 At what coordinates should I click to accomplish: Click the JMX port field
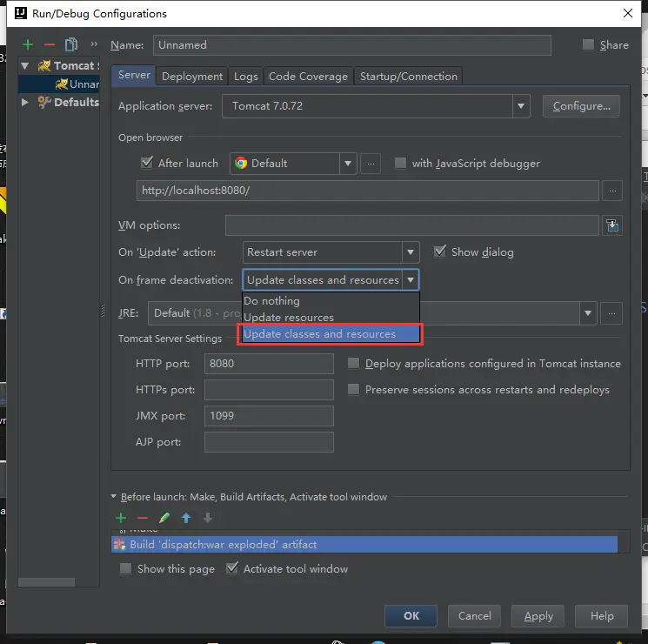pyautogui.click(x=269, y=416)
